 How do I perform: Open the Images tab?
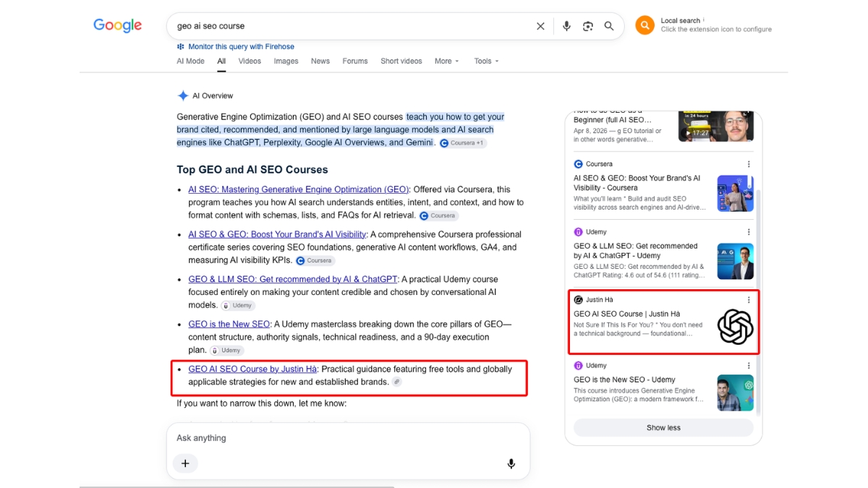286,61
